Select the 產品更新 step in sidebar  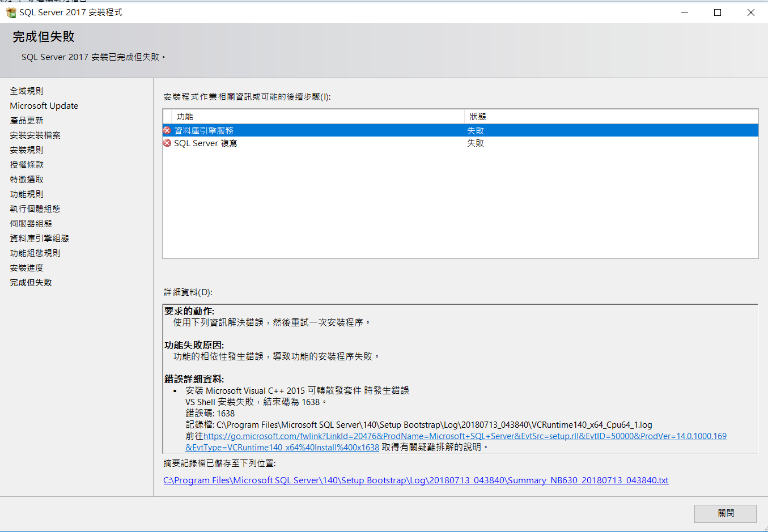pyautogui.click(x=27, y=120)
